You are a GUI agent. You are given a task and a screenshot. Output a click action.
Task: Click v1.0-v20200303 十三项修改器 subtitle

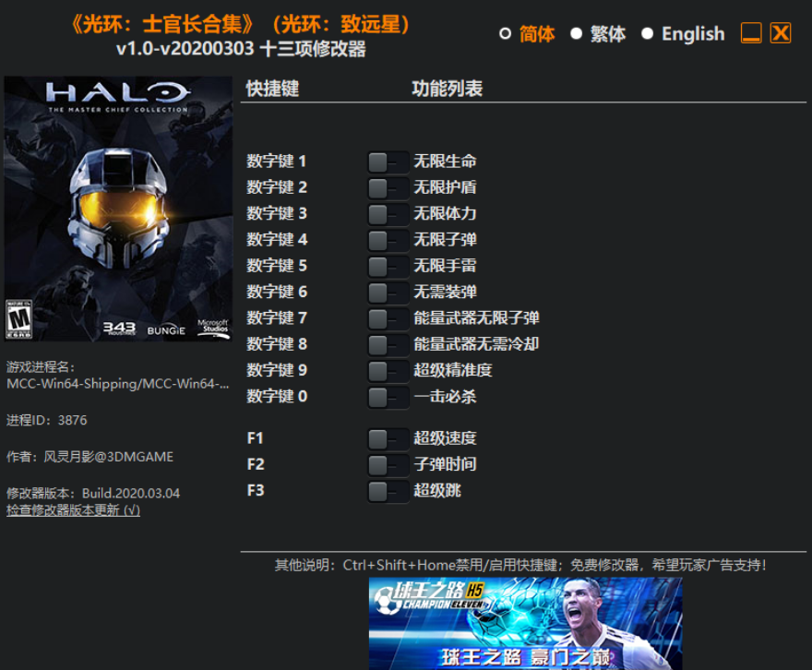(241, 49)
